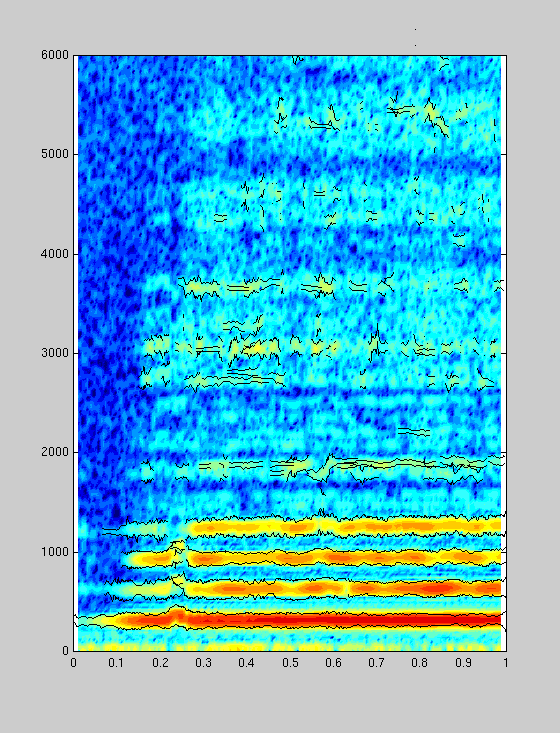Select the 2000 y-axis tick label

55,452
